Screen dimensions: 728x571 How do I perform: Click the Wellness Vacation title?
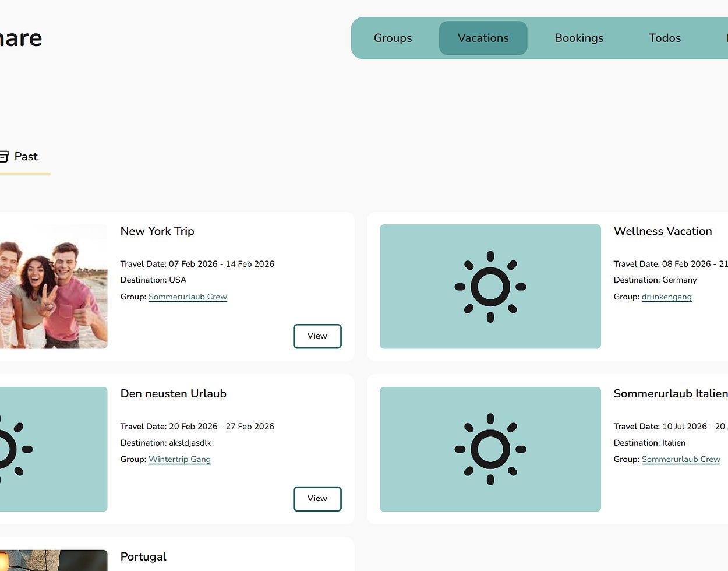(x=662, y=231)
